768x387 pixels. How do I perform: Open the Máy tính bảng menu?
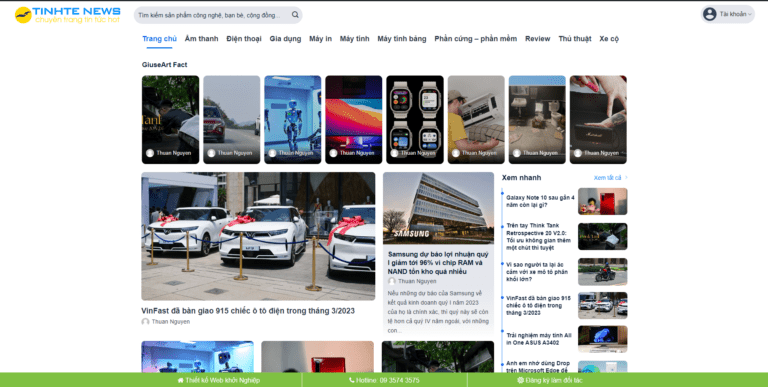point(402,39)
